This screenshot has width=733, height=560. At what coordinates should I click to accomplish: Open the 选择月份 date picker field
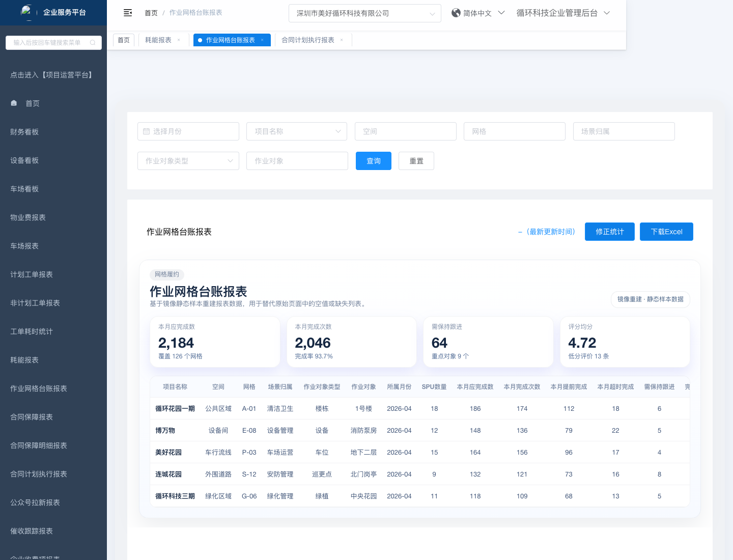tap(188, 131)
